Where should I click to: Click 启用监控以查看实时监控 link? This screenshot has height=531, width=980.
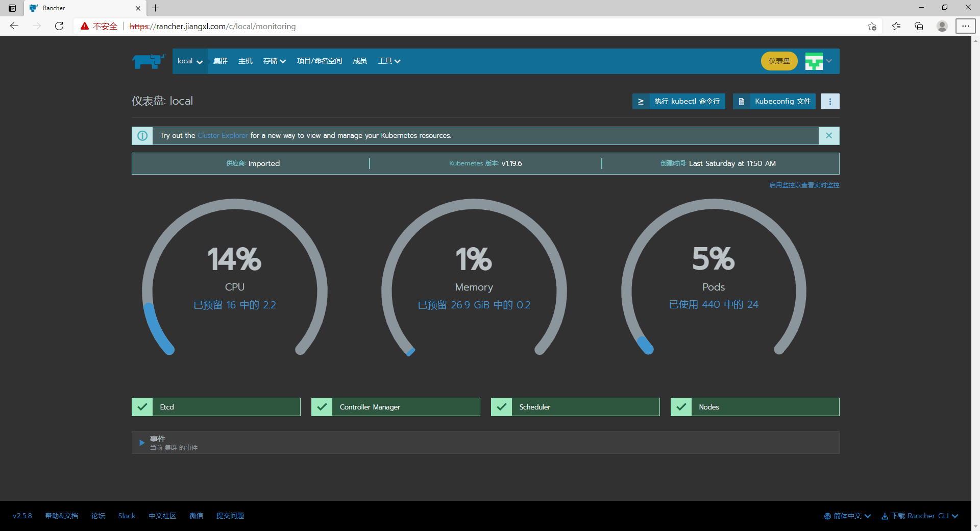click(x=804, y=185)
